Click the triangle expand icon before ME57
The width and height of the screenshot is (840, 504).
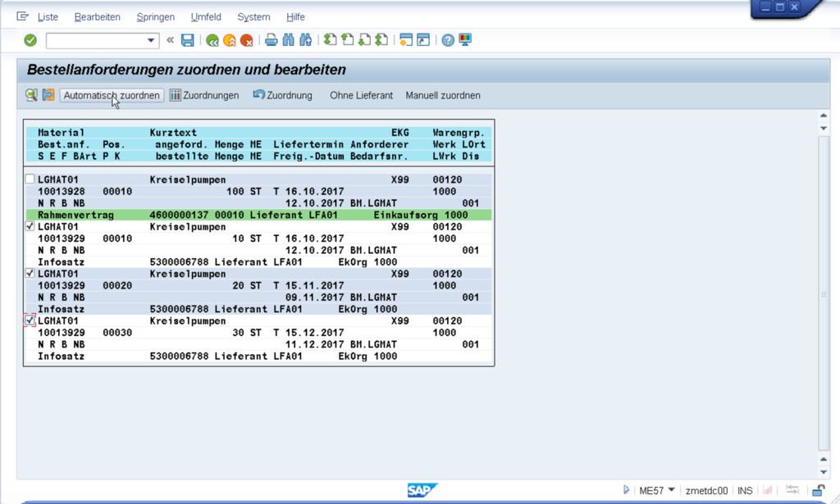click(626, 489)
